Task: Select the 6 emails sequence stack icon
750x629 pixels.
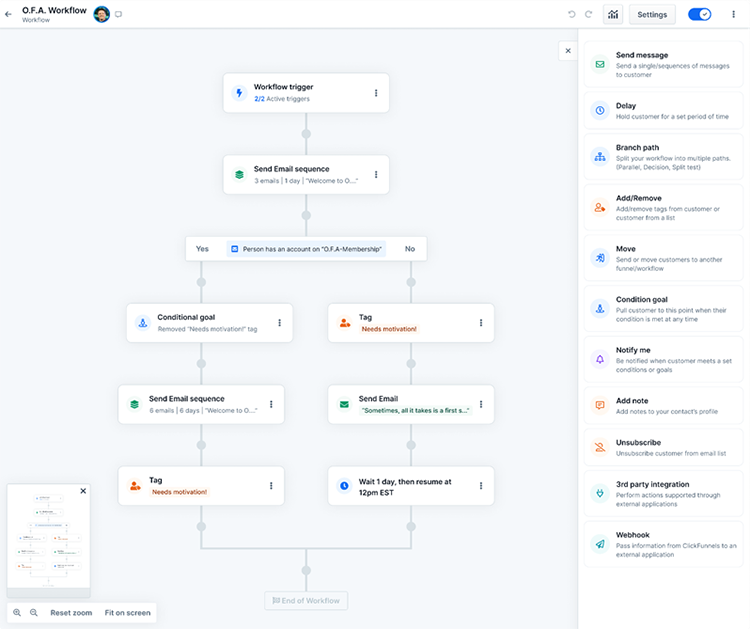Action: (134, 404)
